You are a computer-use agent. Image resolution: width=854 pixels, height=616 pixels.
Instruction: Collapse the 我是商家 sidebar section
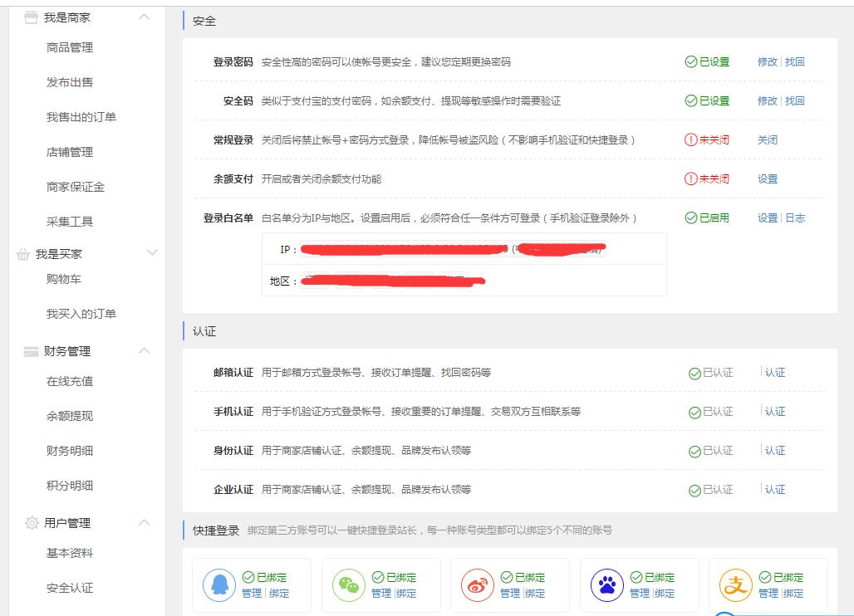point(145,17)
